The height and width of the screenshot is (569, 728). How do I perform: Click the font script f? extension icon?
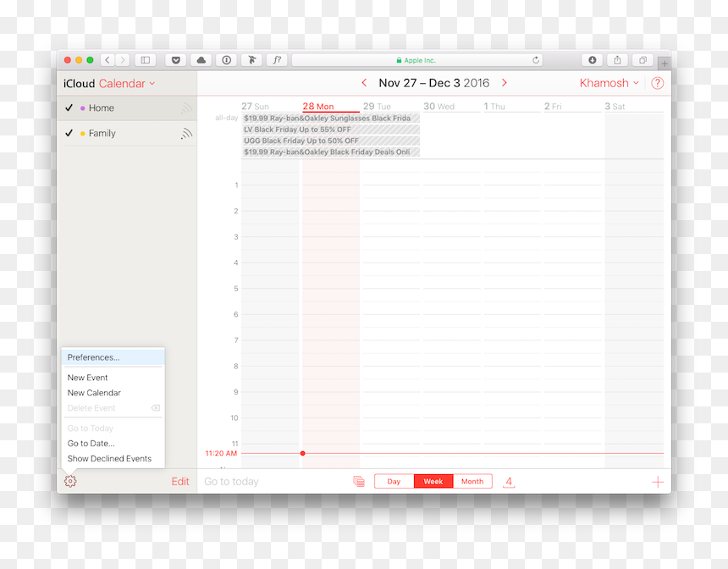[x=277, y=60]
